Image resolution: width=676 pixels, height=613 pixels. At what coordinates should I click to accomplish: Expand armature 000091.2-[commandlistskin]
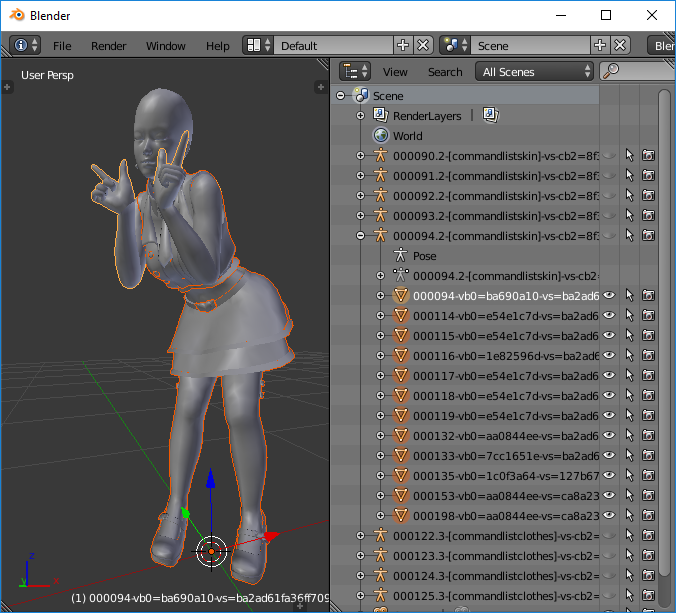tap(360, 175)
